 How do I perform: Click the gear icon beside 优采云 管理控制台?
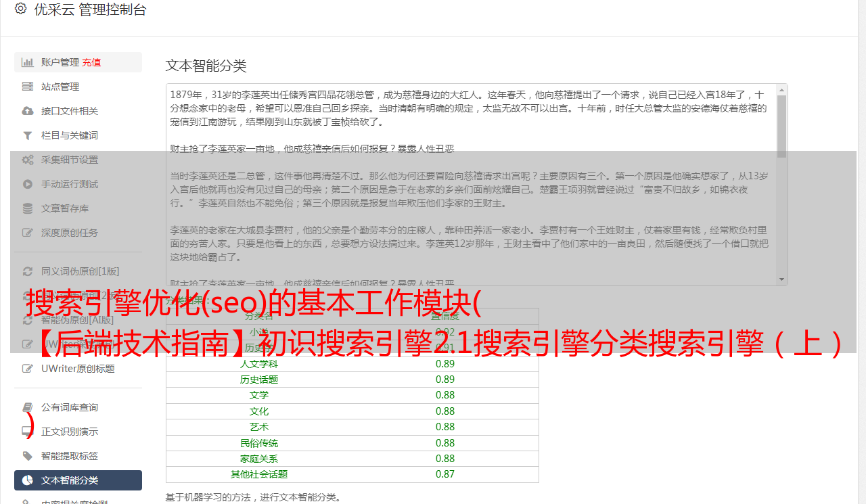pyautogui.click(x=20, y=9)
